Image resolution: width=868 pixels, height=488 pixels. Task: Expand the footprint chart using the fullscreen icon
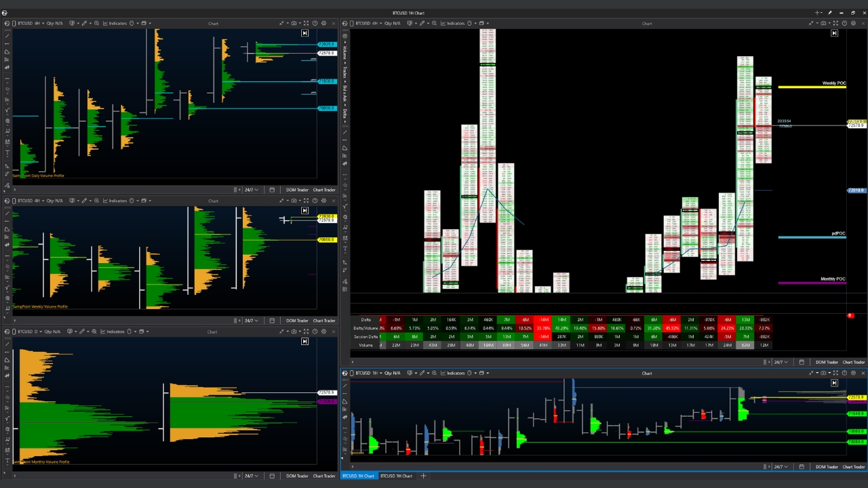(835, 23)
